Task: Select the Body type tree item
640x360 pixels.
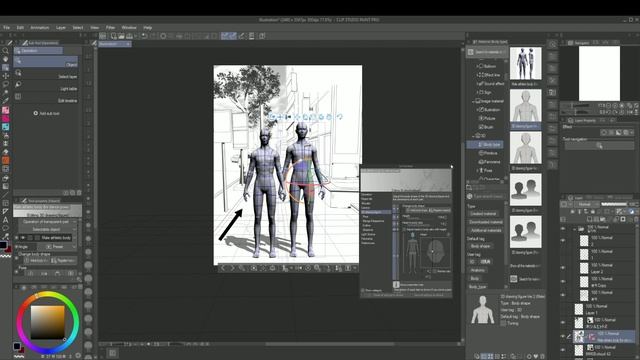Action: [486, 144]
